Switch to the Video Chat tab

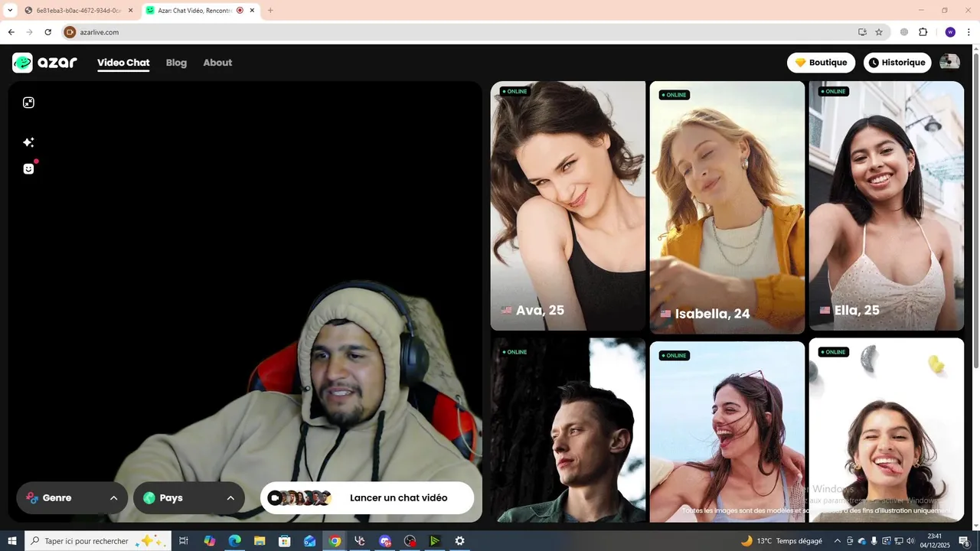[123, 63]
